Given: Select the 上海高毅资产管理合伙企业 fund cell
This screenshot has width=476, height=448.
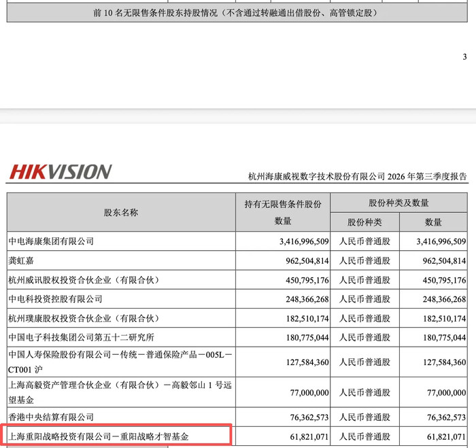Looking at the screenshot, I should coord(121,392).
